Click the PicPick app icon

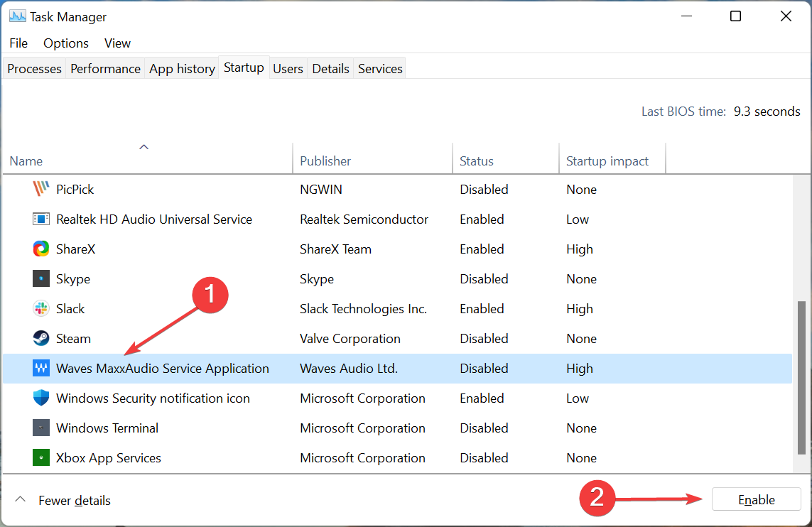(41, 189)
